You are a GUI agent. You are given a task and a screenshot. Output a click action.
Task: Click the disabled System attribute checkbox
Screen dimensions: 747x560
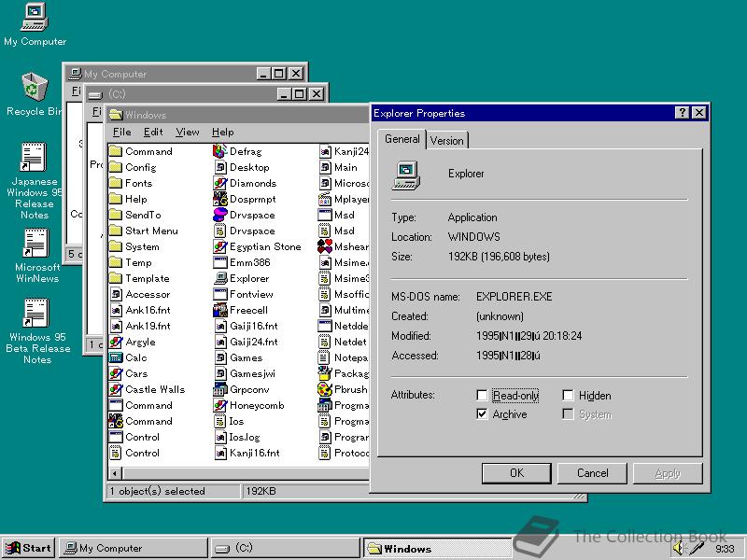pos(568,413)
